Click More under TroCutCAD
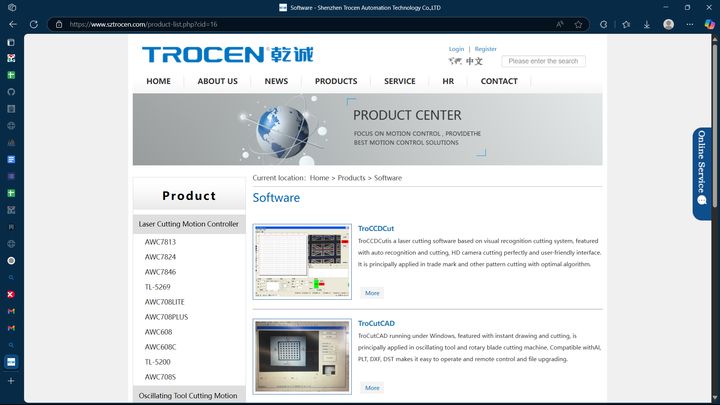The image size is (720, 405). click(x=372, y=388)
